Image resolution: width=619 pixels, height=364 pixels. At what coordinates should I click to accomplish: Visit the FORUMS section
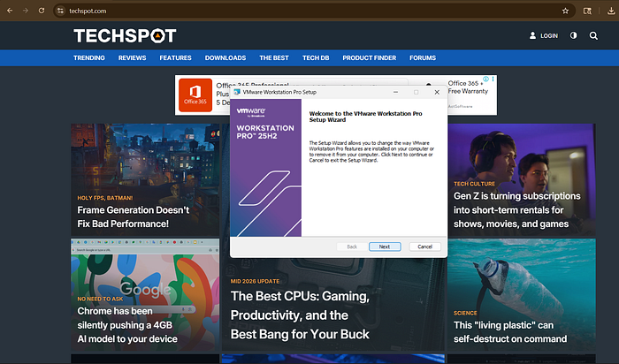pyautogui.click(x=423, y=57)
